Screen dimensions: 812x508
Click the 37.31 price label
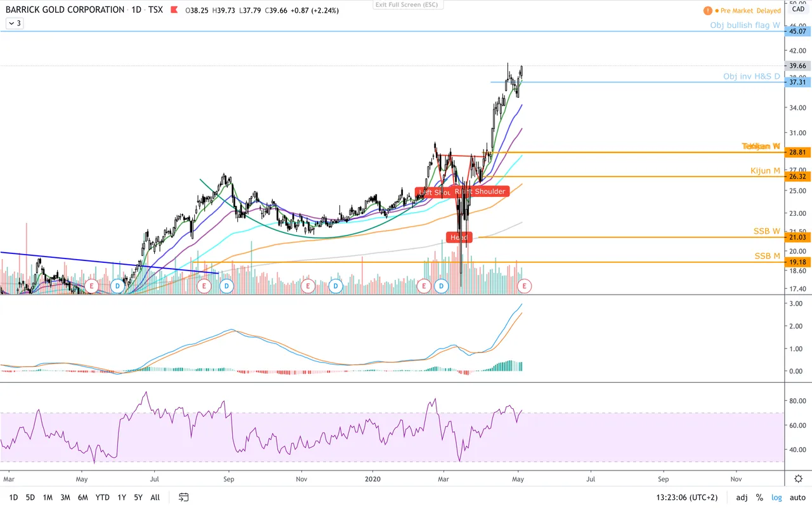pos(797,82)
